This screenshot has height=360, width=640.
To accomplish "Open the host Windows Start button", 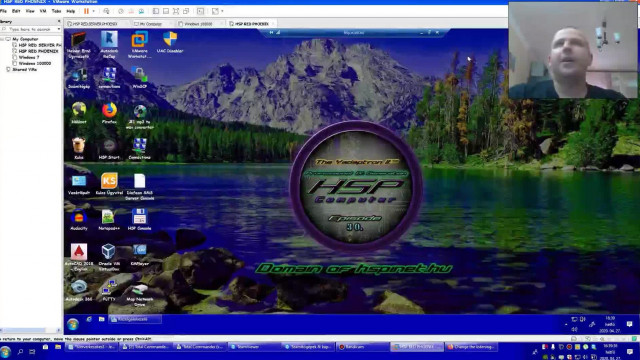I will tap(5, 352).
